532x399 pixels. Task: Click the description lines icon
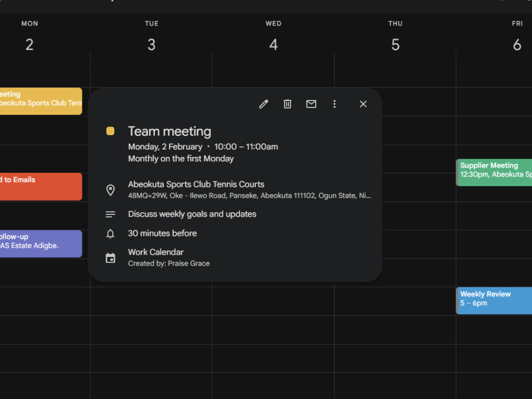click(110, 214)
